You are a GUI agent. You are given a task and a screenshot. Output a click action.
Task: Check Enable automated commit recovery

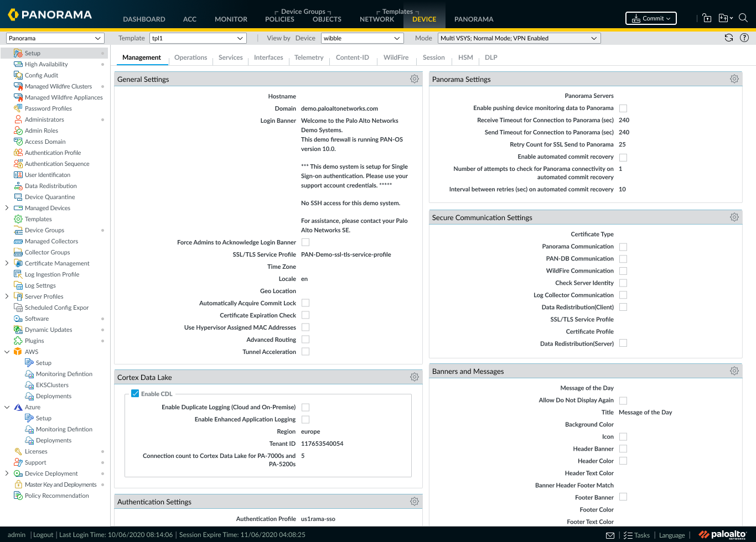(x=623, y=157)
